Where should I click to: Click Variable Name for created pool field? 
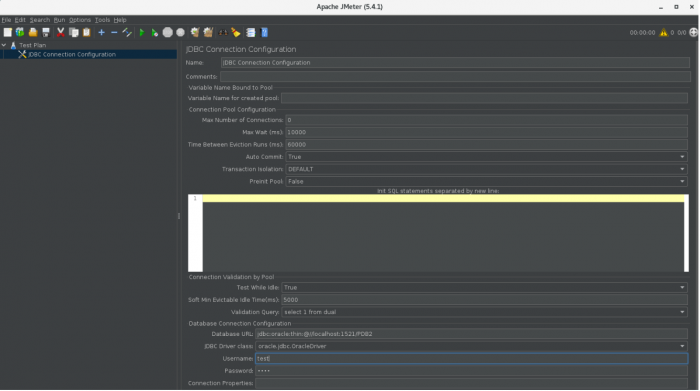484,98
